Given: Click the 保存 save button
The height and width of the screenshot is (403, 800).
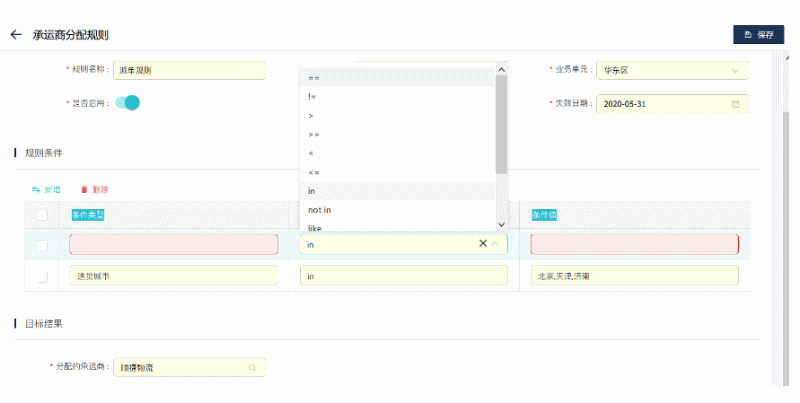Looking at the screenshot, I should pos(759,35).
